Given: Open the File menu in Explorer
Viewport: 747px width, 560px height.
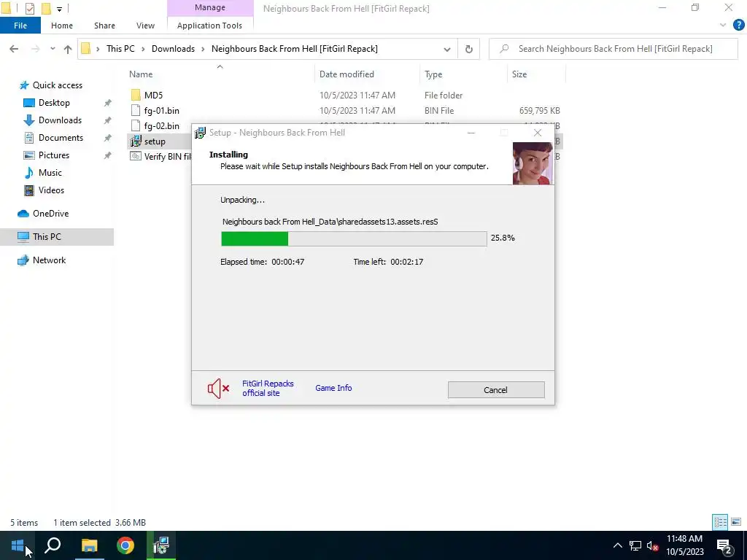Looking at the screenshot, I should point(20,26).
